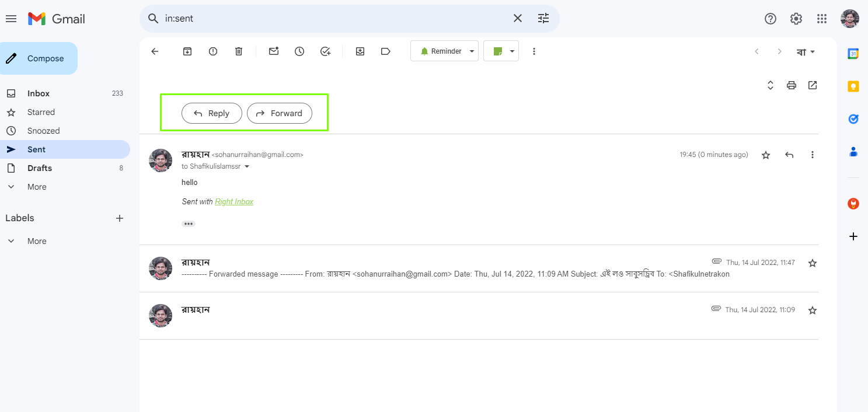Star the 19:45 hello message

[x=766, y=155]
